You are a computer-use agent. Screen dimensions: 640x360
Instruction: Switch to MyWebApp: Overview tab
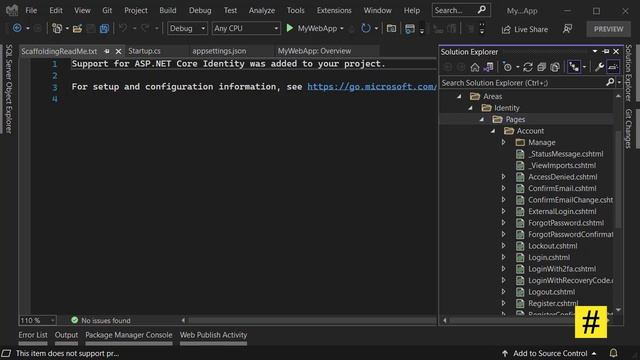314,51
